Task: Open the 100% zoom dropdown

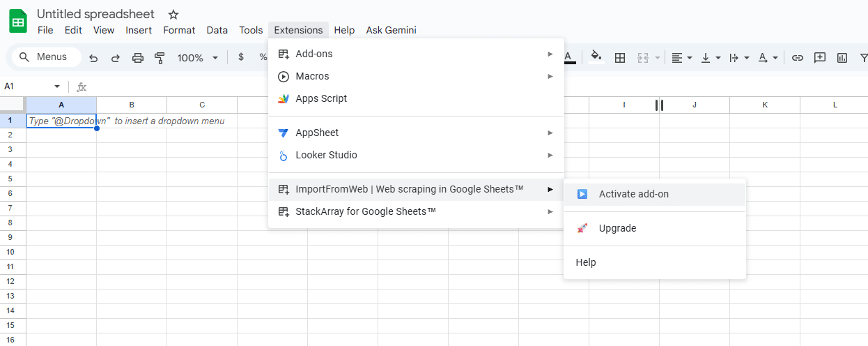Action: pos(197,58)
